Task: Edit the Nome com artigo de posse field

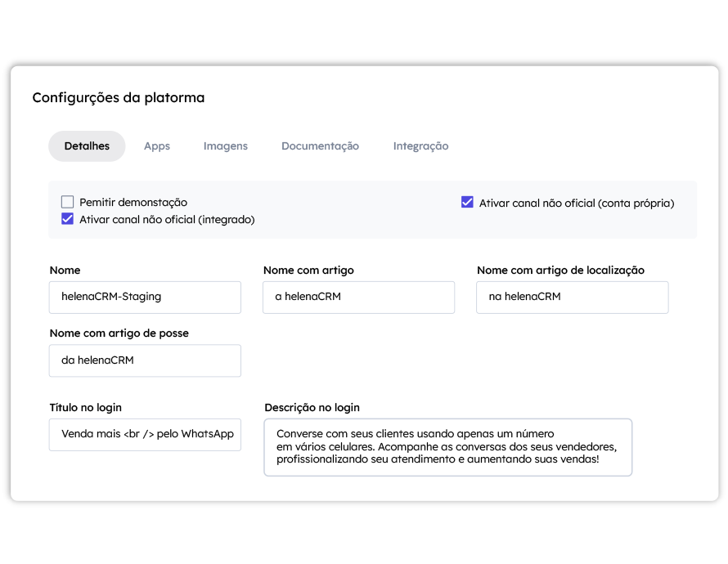Action: pos(145,360)
